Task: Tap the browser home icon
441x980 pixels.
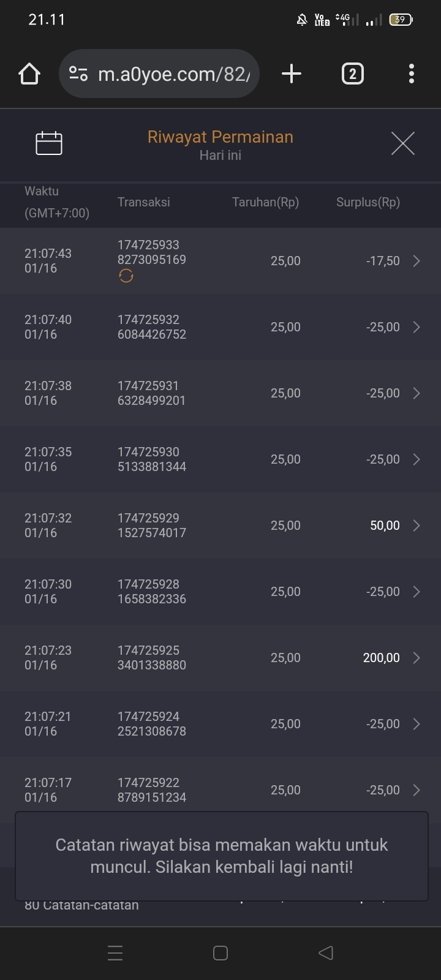Action: coord(29,74)
